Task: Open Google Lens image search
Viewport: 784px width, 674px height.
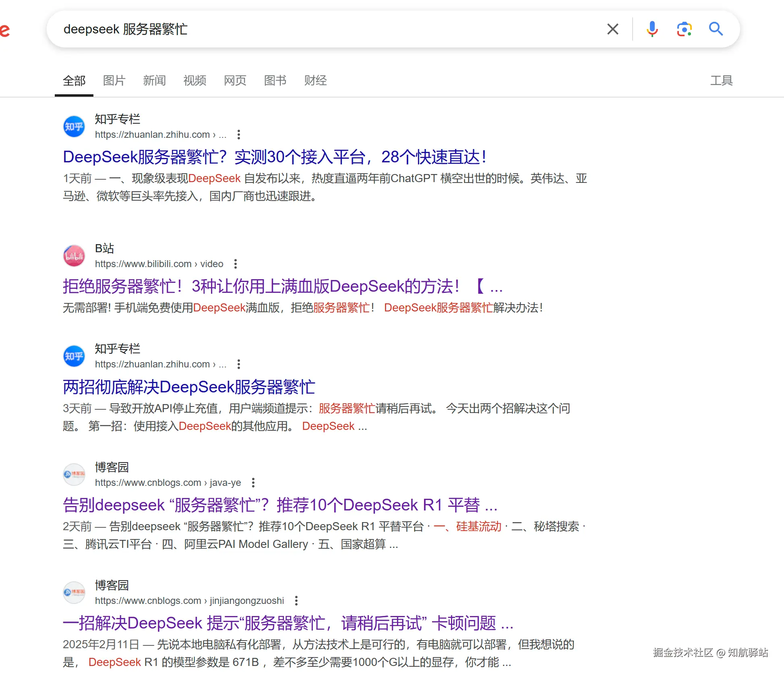Action: 684,29
